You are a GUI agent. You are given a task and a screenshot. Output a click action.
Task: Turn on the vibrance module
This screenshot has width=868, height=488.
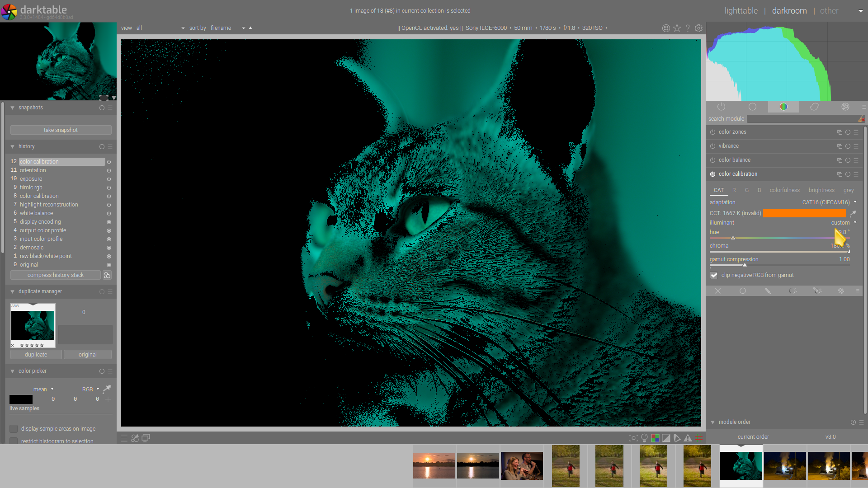(x=712, y=146)
